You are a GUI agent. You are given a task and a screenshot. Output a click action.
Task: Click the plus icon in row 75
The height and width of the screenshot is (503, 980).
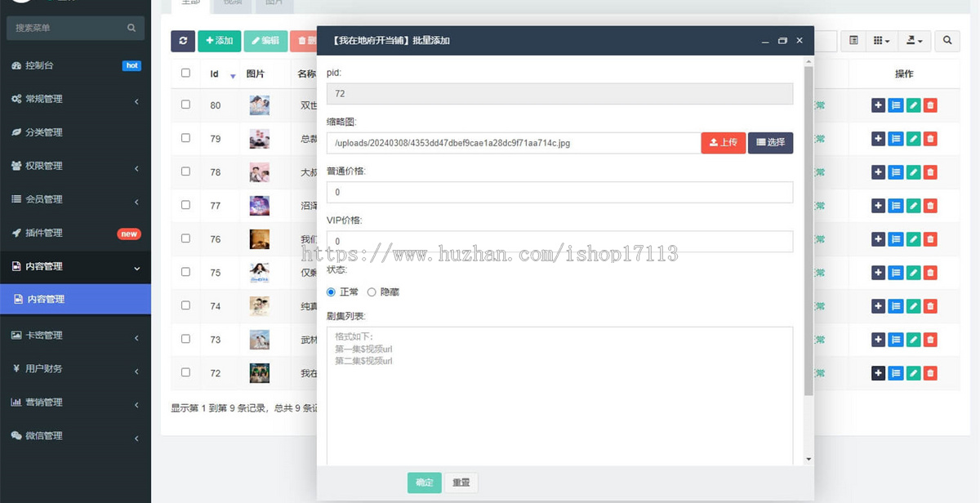[x=878, y=273]
